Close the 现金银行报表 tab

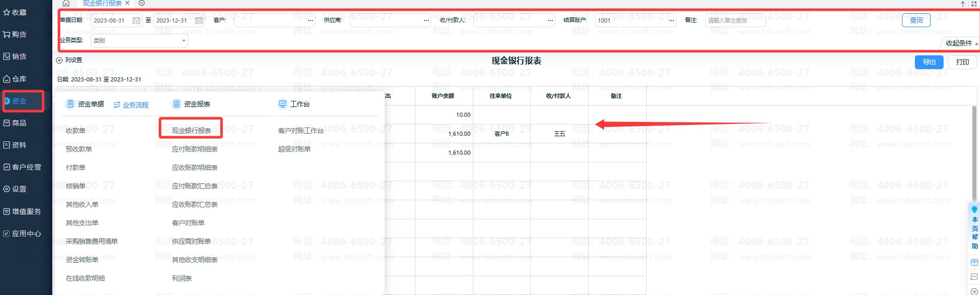(x=128, y=3)
